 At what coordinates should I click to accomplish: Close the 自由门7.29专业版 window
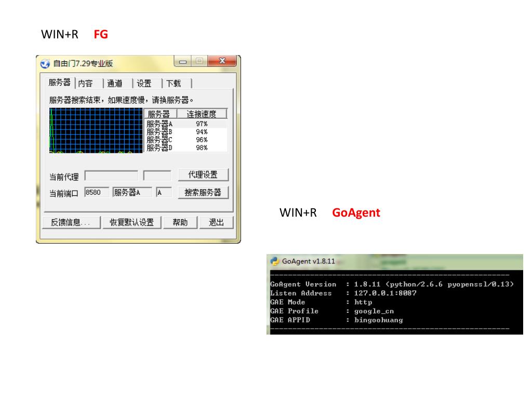pyautogui.click(x=222, y=61)
